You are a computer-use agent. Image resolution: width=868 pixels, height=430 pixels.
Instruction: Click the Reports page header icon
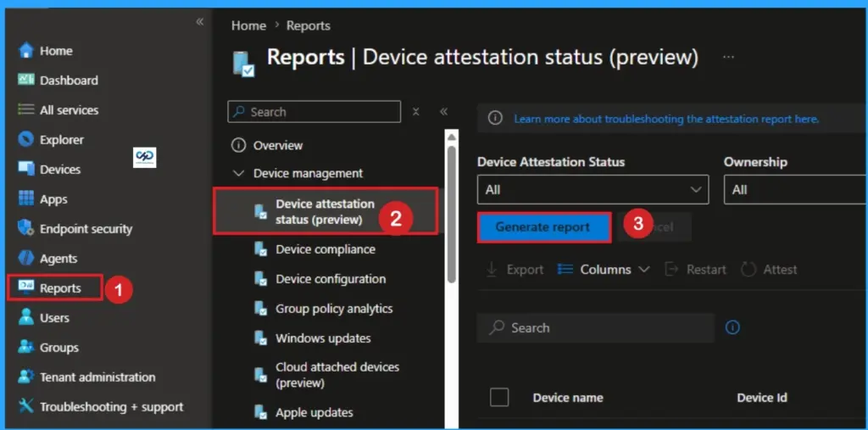coord(243,63)
